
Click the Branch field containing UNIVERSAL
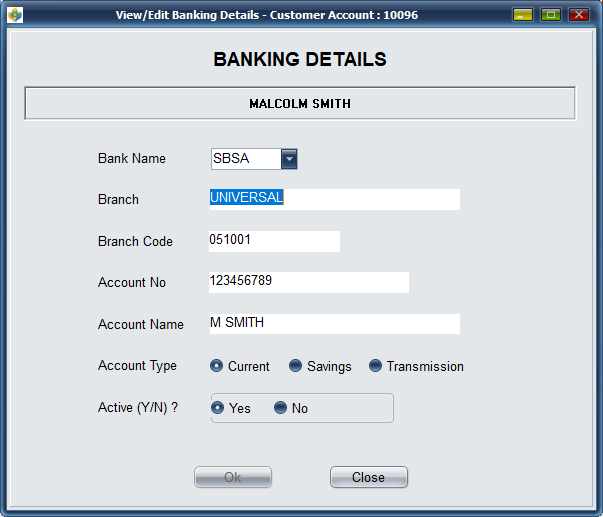coord(334,199)
